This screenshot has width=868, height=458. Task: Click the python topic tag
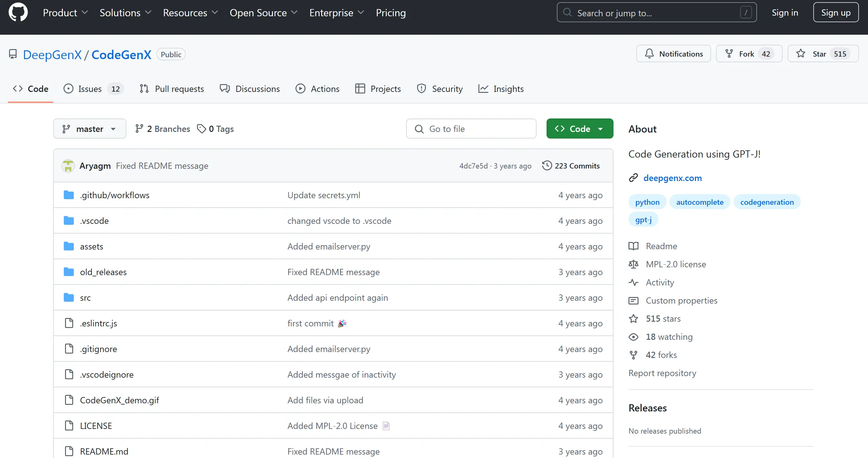(x=647, y=202)
